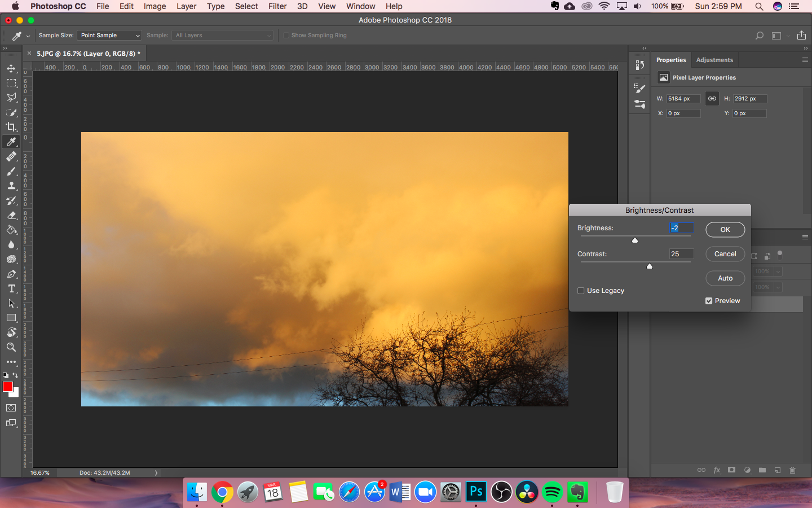
Task: Open the Layer menu
Action: [186, 6]
